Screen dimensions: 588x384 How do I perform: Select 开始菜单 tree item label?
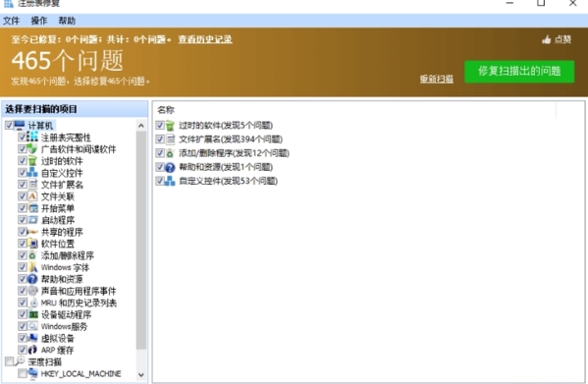click(x=57, y=208)
